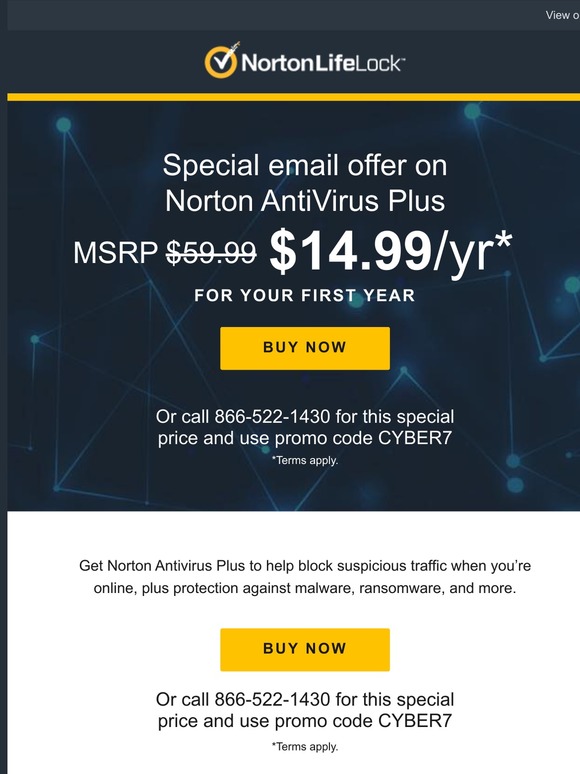580x774 pixels.
Task: Click phone number 866-522-1430 in dark banner
Action: (272, 417)
